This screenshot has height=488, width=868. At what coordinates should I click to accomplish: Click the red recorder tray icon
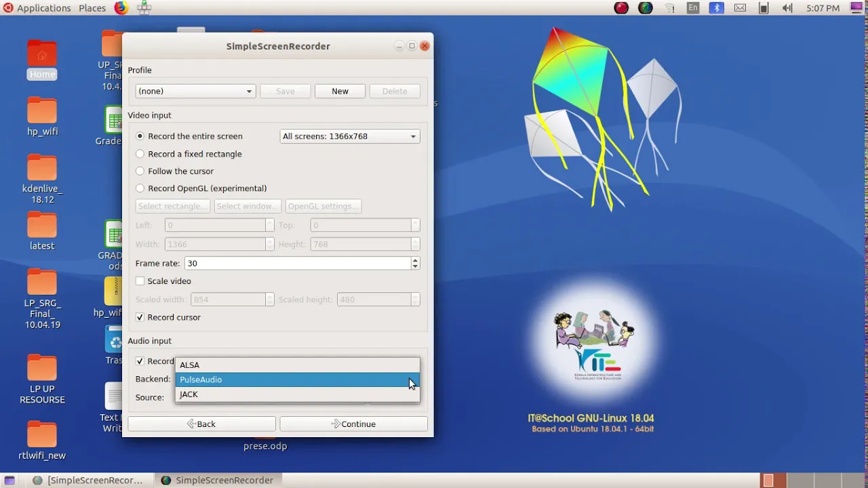[621, 8]
